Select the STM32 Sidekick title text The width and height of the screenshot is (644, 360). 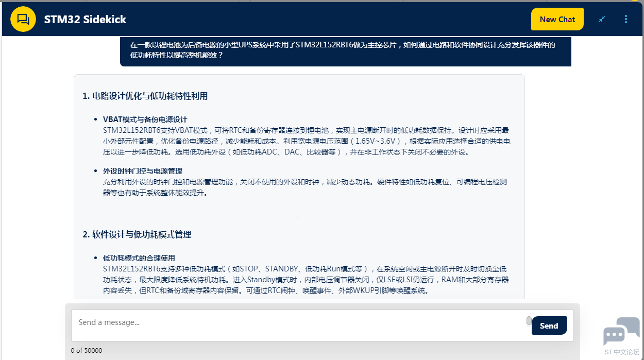[85, 20]
